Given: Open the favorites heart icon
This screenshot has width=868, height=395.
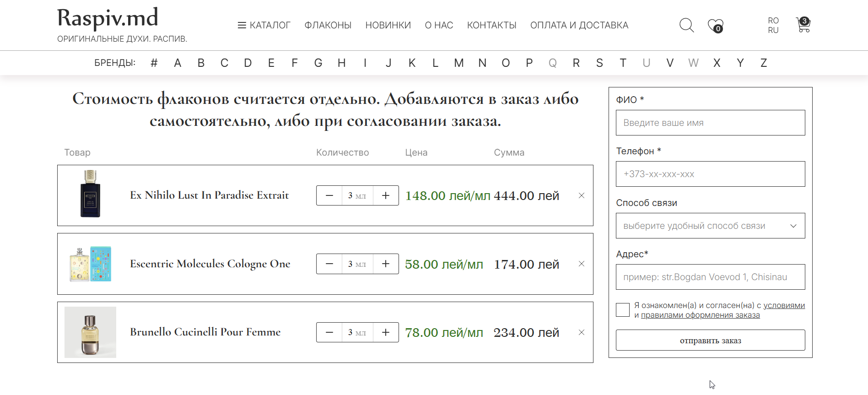Looking at the screenshot, I should pyautogui.click(x=716, y=26).
